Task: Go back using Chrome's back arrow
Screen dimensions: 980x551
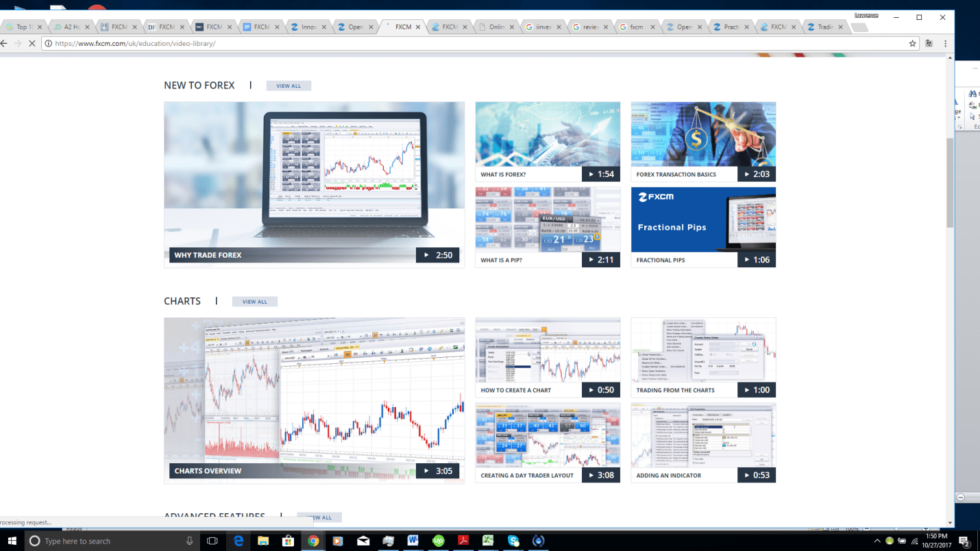Action: pos(3,43)
